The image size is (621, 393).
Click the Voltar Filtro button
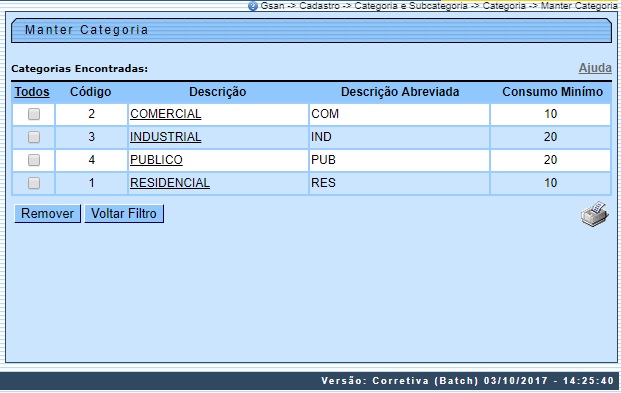[124, 214]
